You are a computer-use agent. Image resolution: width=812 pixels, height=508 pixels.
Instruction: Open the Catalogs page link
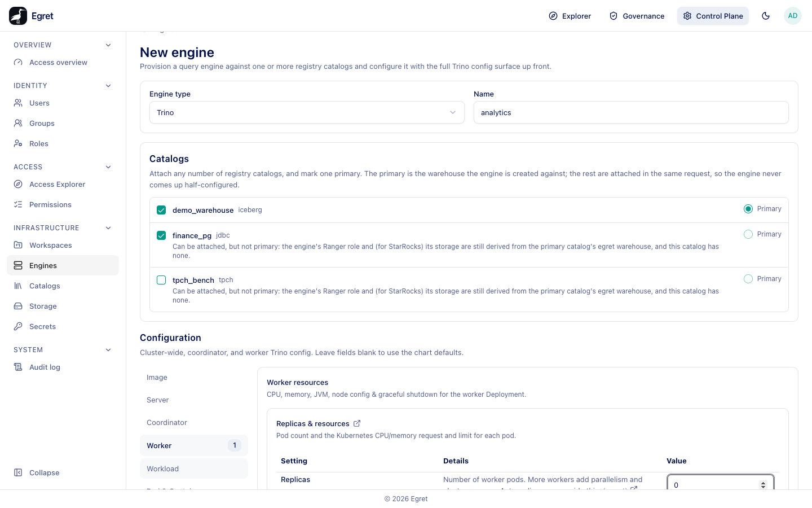tap(63, 286)
